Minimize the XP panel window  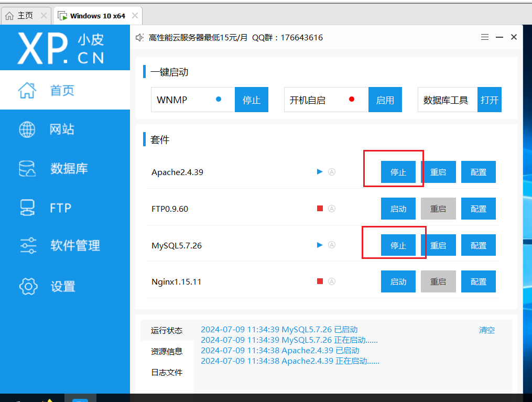click(x=500, y=37)
